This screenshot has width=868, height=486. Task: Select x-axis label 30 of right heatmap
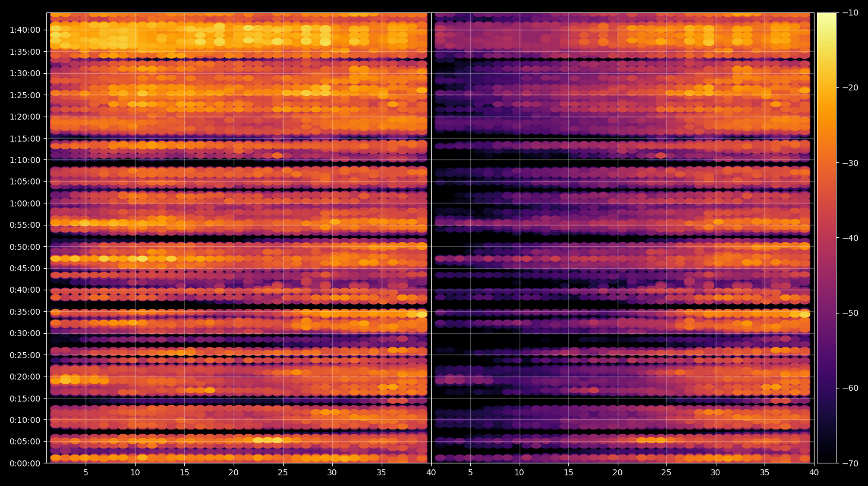715,473
